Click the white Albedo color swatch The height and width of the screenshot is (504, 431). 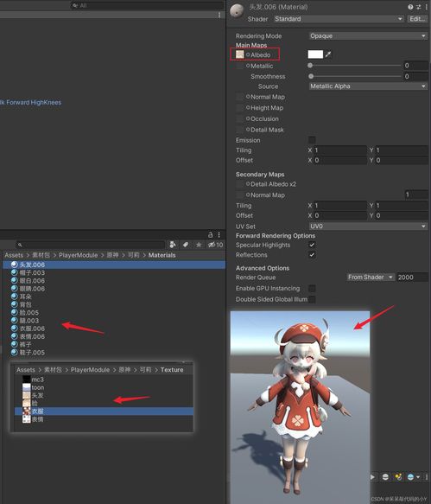click(x=315, y=54)
